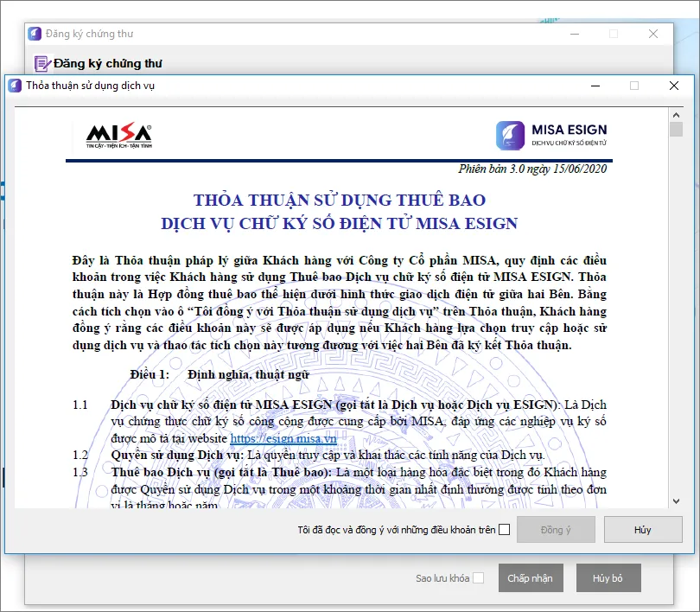The height and width of the screenshot is (612, 700).
Task: Check the Tôi đã đọc và đồng ý checkbox
Action: [505, 529]
